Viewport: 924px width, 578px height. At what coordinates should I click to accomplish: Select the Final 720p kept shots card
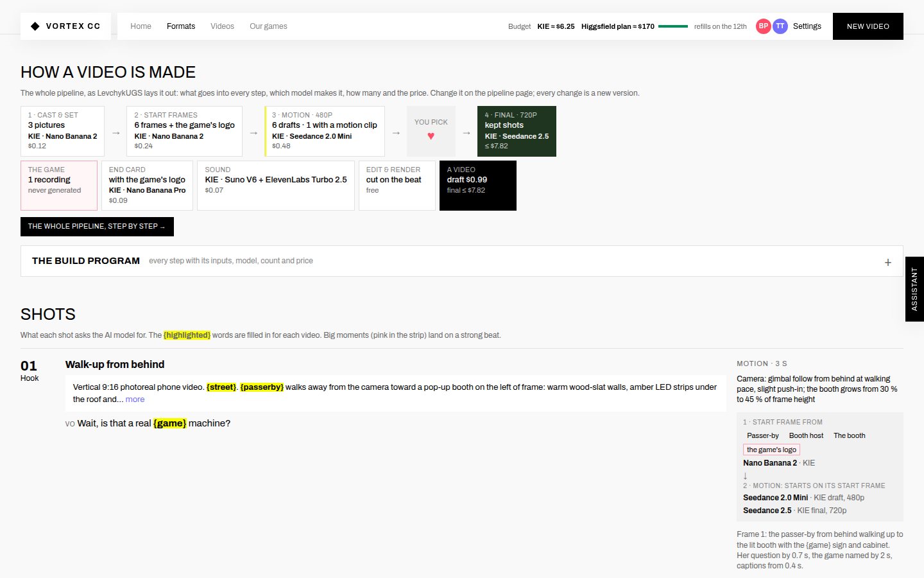coord(517,131)
